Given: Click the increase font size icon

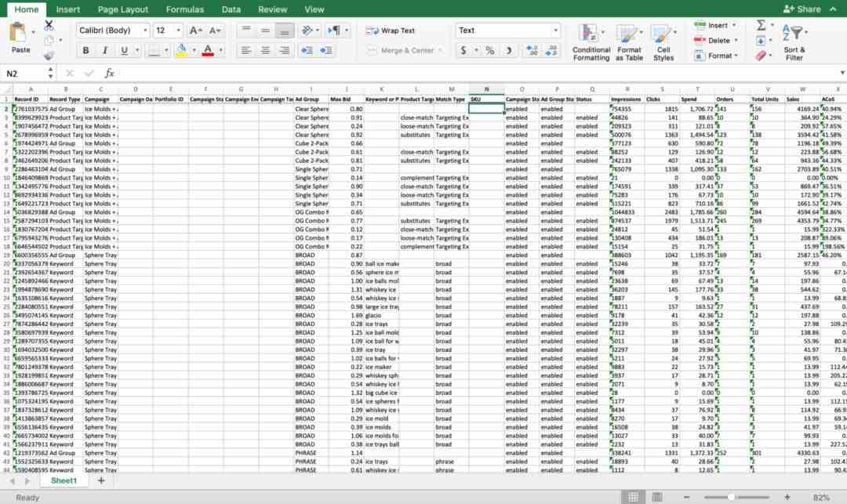Looking at the screenshot, I should 194,31.
